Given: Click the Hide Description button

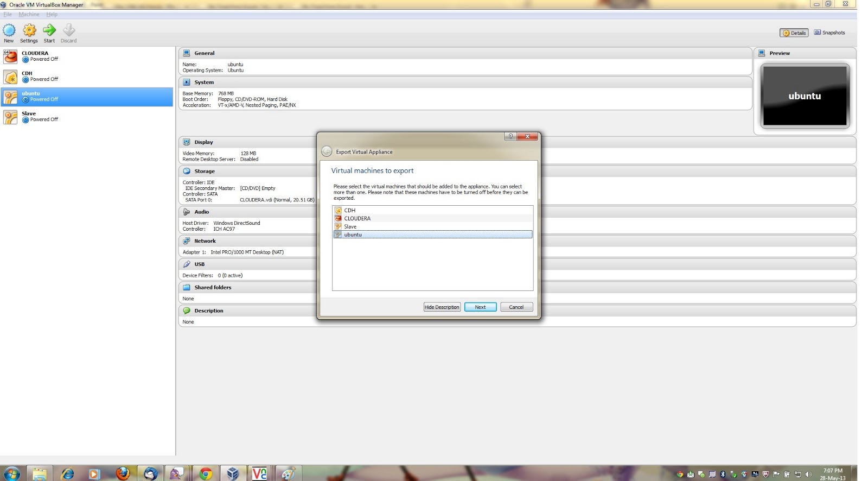Looking at the screenshot, I should [x=442, y=307].
